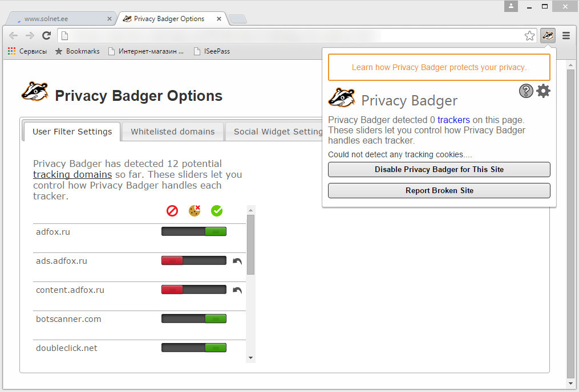Open the Social Widget Settings tab
This screenshot has width=579, height=392.
[274, 132]
